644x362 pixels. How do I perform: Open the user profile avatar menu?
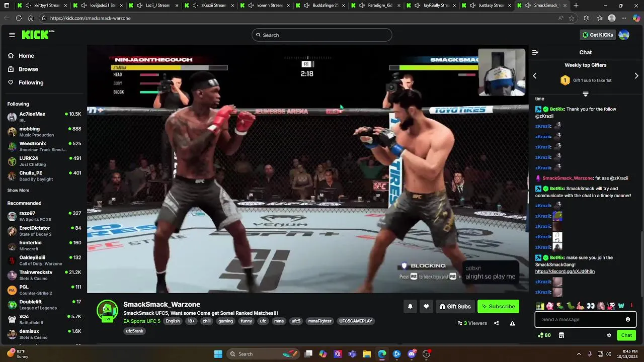[624, 35]
